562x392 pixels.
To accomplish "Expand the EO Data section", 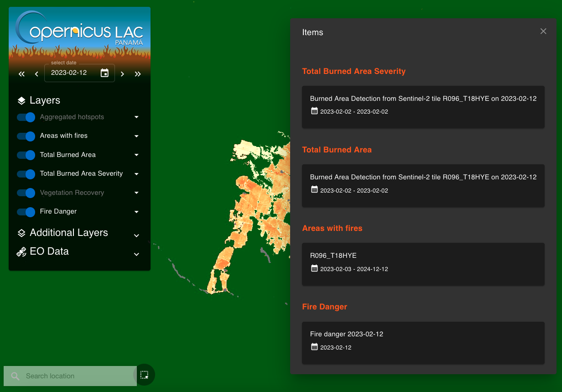I will [x=136, y=254].
